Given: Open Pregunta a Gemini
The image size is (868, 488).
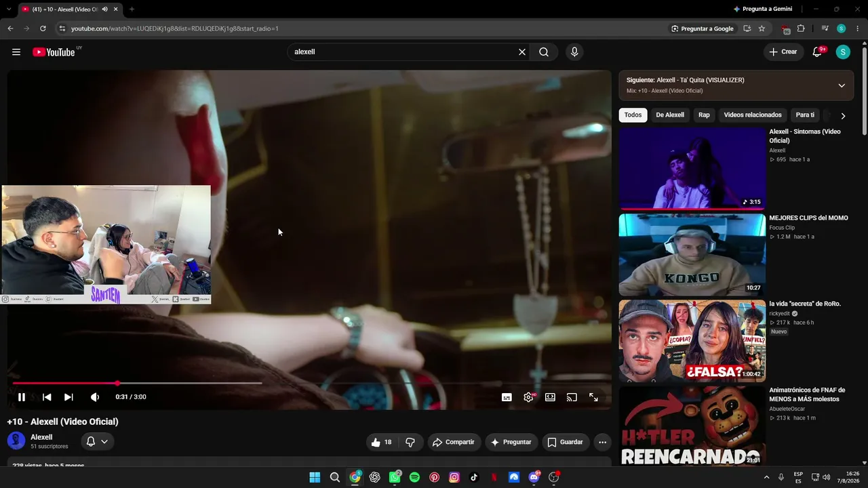Looking at the screenshot, I should [x=763, y=9].
